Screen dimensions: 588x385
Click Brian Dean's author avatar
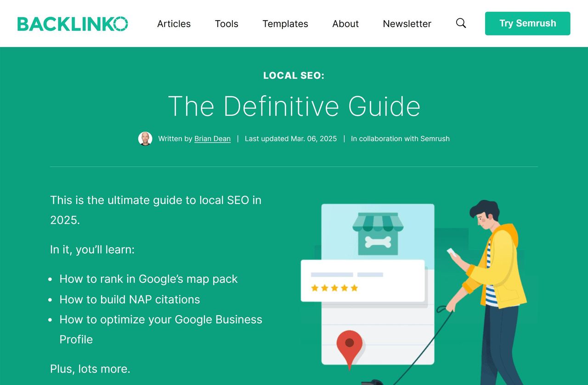pyautogui.click(x=145, y=139)
